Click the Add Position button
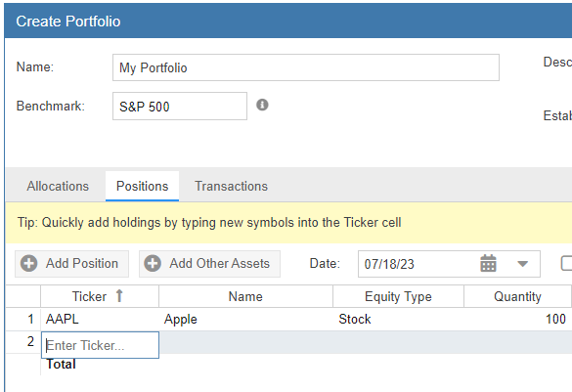The height and width of the screenshot is (392, 572). (71, 264)
